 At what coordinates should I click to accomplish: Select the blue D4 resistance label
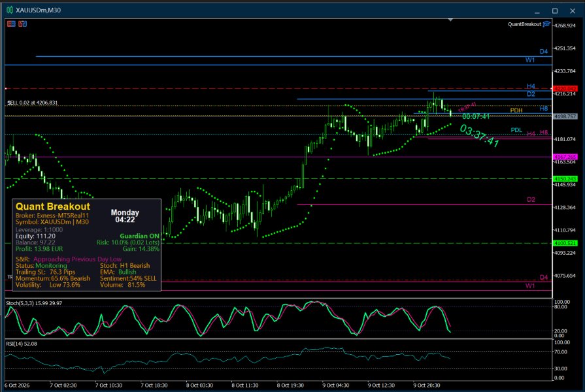click(x=544, y=52)
